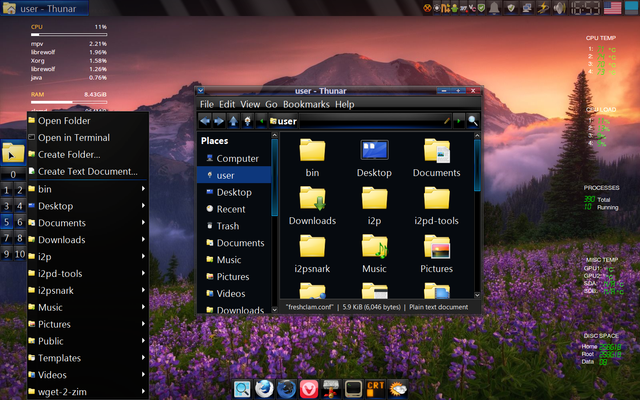
Task: Open the terminal from the bottom dock
Action: click(354, 388)
